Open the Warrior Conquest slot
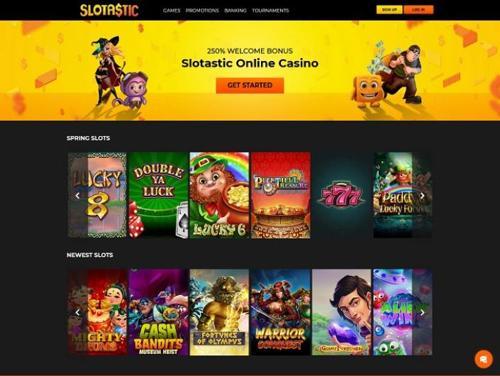This screenshot has width=500, height=376. click(281, 312)
